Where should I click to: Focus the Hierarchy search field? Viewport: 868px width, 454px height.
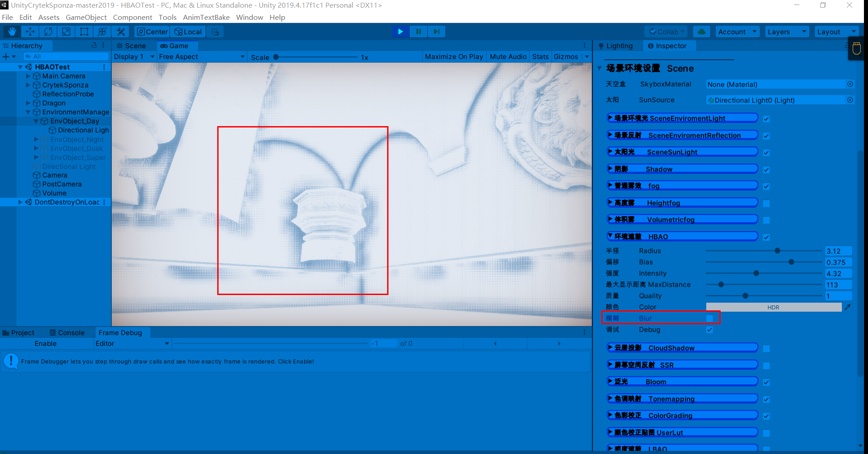(66, 56)
